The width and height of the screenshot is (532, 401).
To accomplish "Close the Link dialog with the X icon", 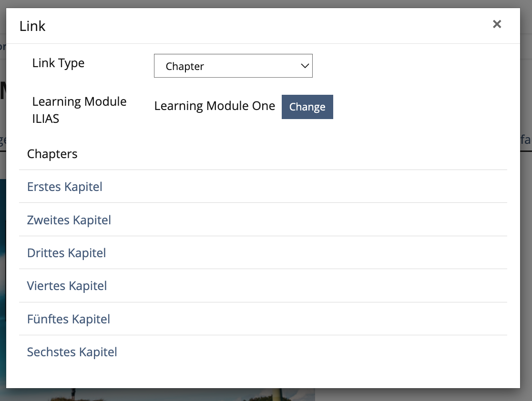I will (x=497, y=24).
